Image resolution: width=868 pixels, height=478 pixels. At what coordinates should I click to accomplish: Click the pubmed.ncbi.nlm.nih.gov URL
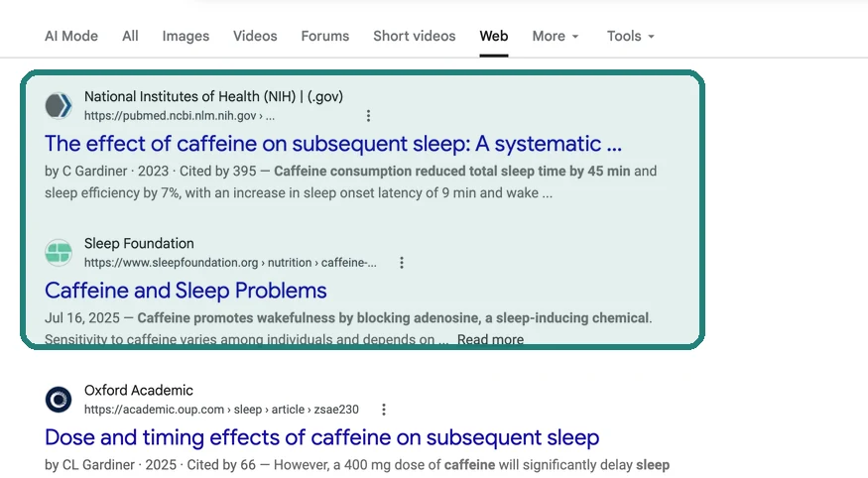click(x=180, y=116)
